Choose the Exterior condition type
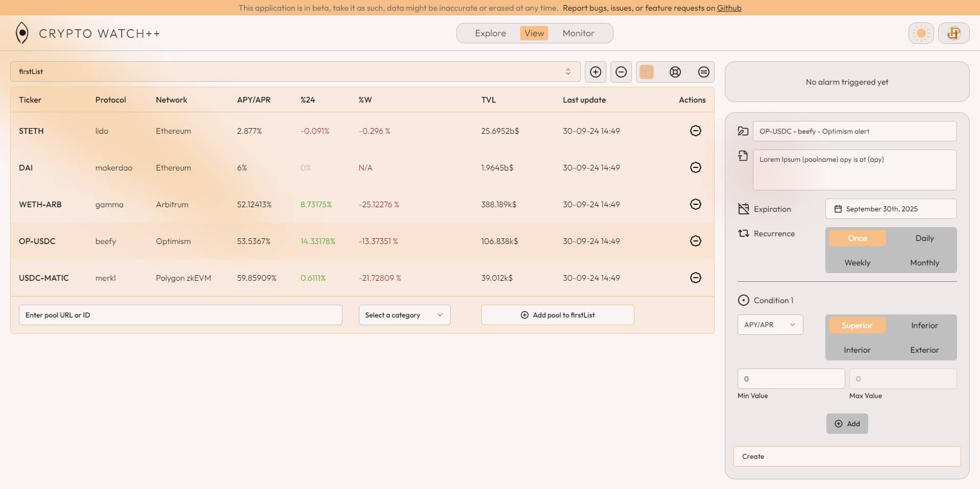The height and width of the screenshot is (489, 980). (924, 350)
